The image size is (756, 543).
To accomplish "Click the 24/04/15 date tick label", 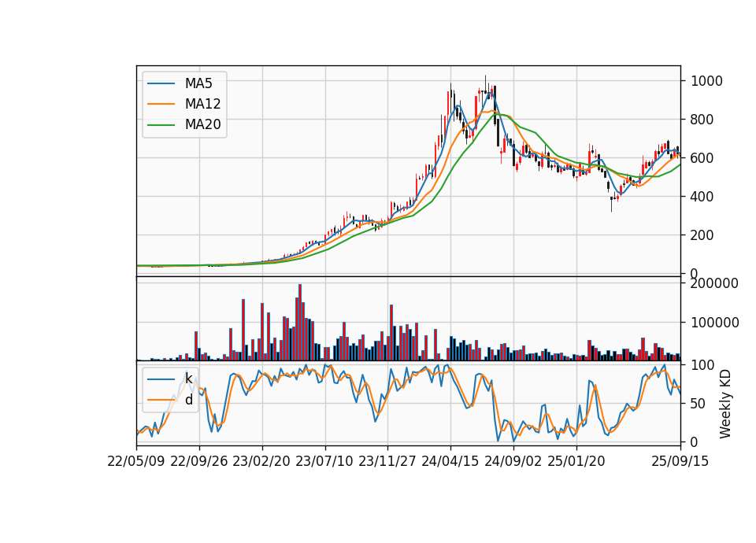I will [450, 461].
